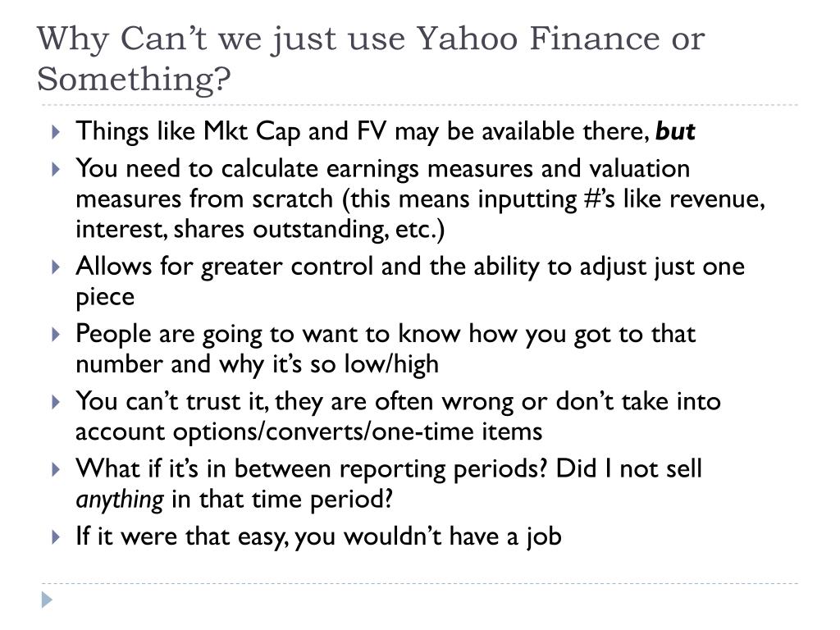Viewport: 840px width, 630px height.
Task: Click the italic word 'anything'
Action: (x=120, y=500)
